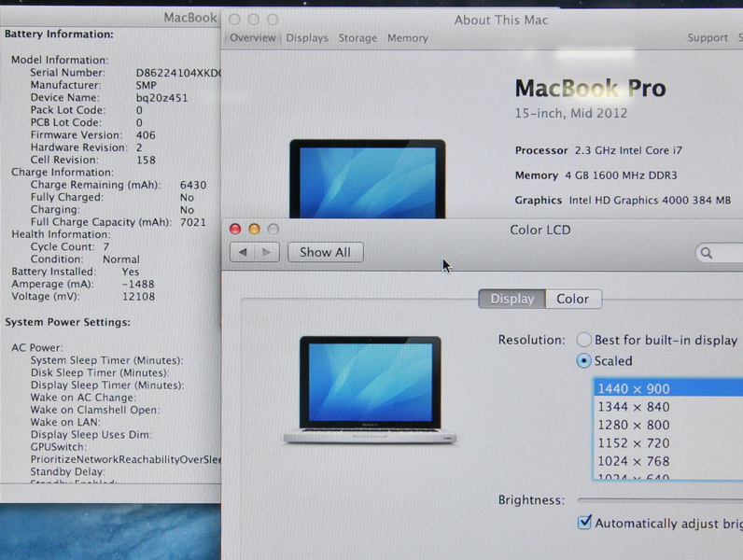The image size is (743, 560).
Task: Open the Storage tab in About This Mac
Action: pyautogui.click(x=357, y=38)
